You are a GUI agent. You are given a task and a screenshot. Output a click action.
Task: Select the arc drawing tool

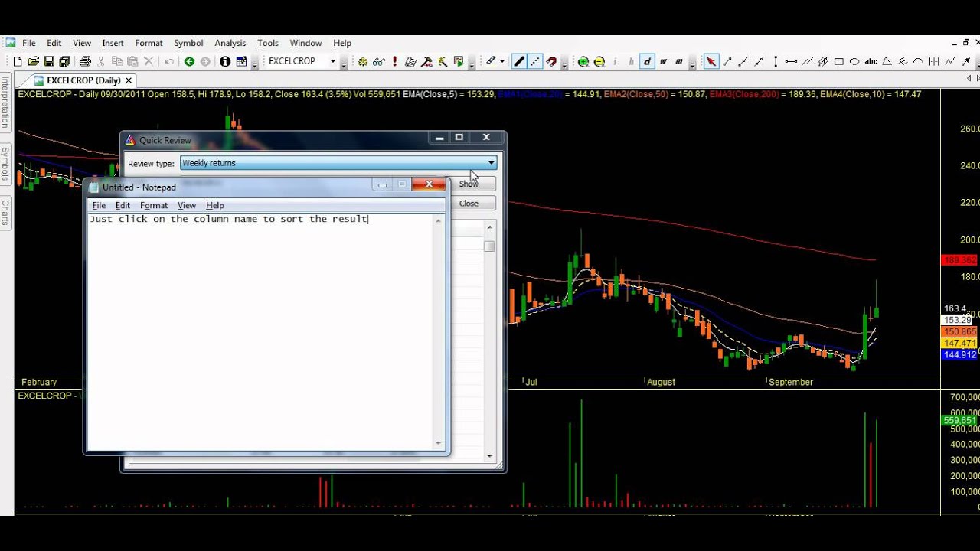[x=918, y=61]
